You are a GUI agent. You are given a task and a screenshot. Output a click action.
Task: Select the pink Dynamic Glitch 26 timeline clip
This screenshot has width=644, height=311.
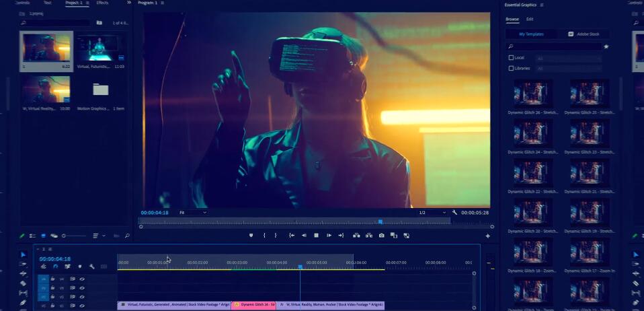[253, 305]
